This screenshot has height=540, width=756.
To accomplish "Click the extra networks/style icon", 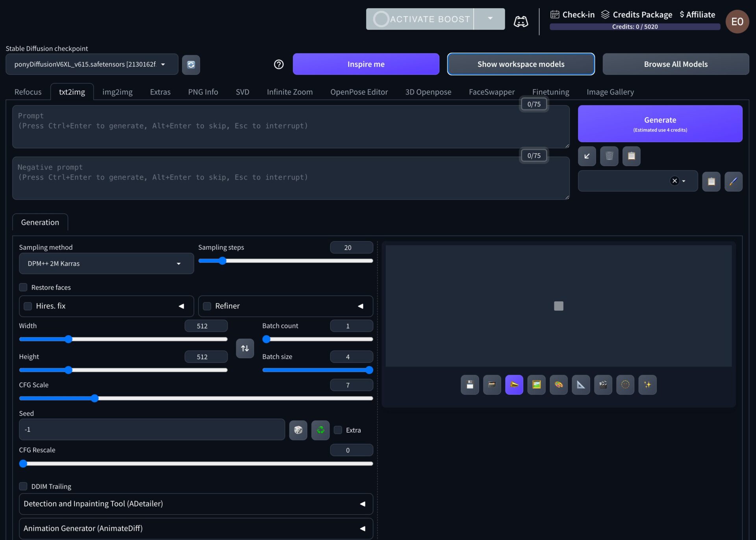I will 733,180.
